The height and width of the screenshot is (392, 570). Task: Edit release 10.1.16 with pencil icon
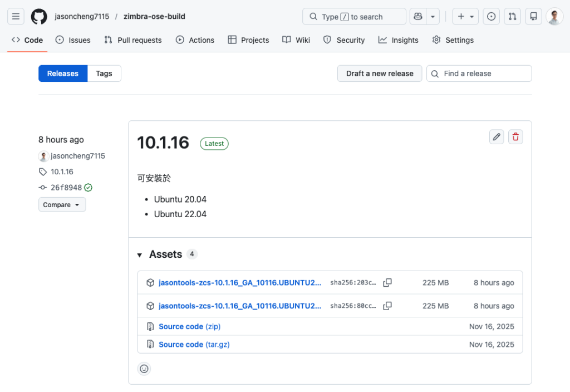click(497, 137)
